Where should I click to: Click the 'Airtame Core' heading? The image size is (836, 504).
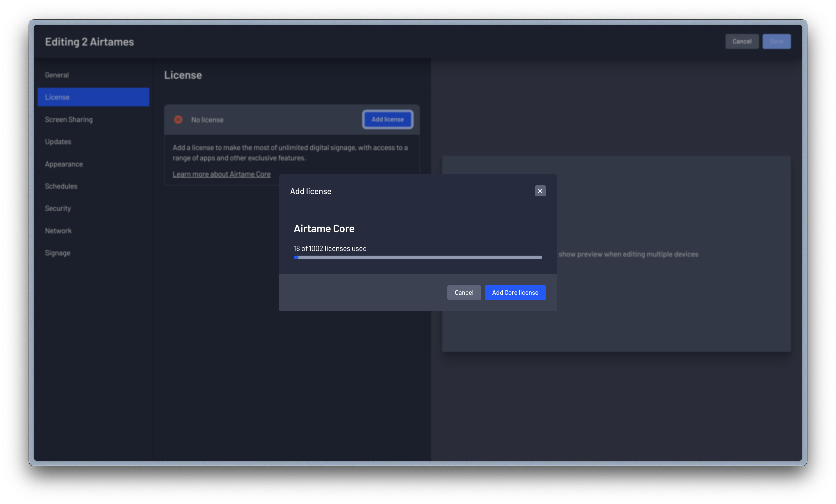(324, 229)
